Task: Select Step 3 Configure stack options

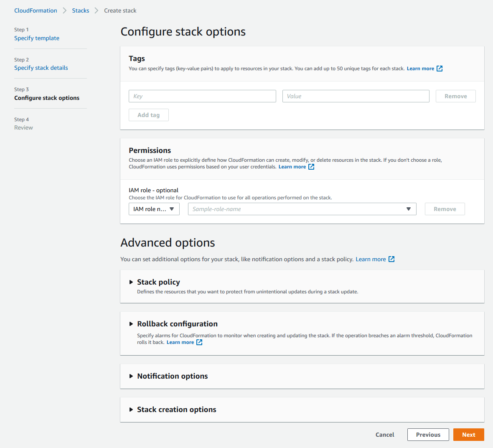Action: (47, 98)
